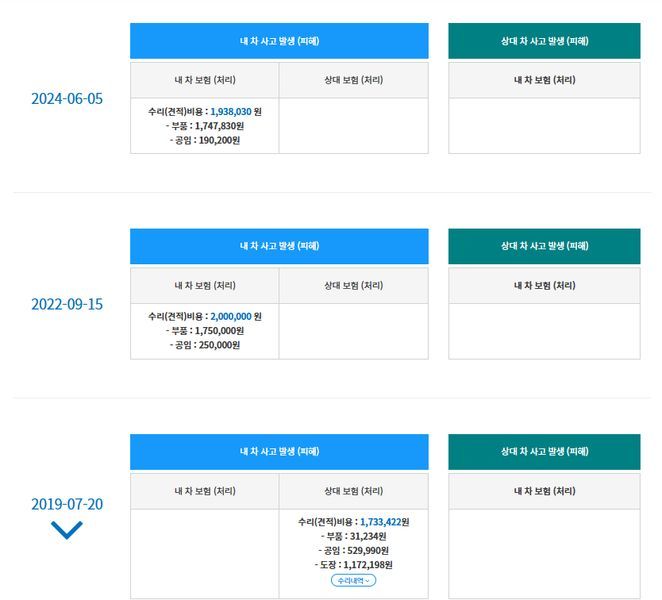The width and height of the screenshot is (662, 600).
Task: Click the 2,000,000 repair cost amount
Action: [231, 317]
